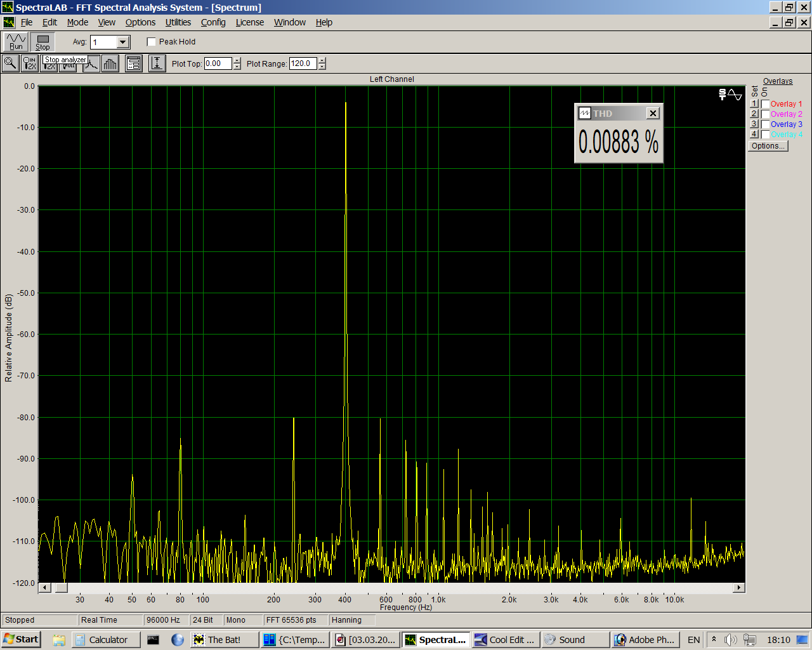Switch to line graph spectrum view
Viewport: 812px width, 650px height.
coord(91,63)
